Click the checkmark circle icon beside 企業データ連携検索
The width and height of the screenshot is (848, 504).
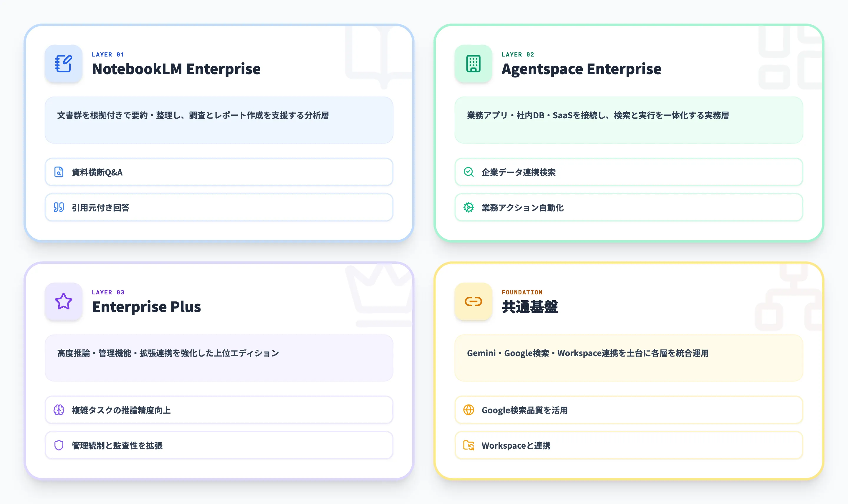(469, 173)
